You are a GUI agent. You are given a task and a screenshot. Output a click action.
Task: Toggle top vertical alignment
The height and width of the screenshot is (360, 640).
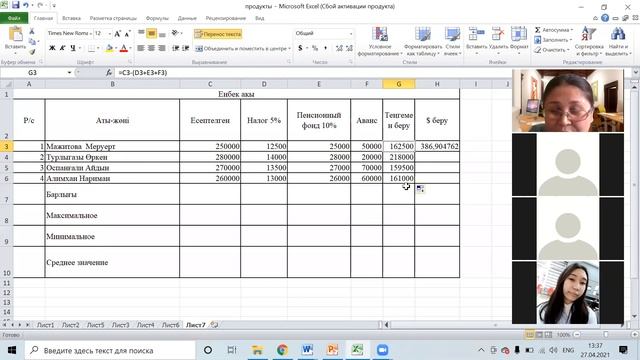pyautogui.click(x=141, y=33)
